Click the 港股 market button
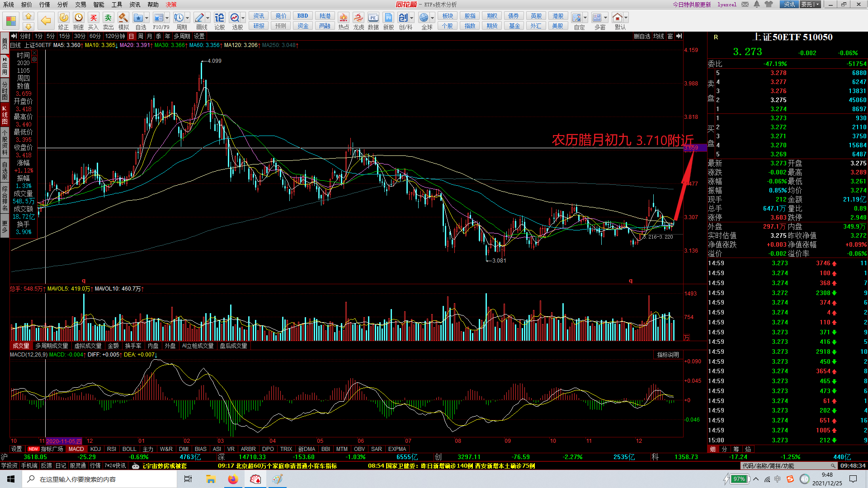Screen dimensions: 868x488 coord(558,16)
